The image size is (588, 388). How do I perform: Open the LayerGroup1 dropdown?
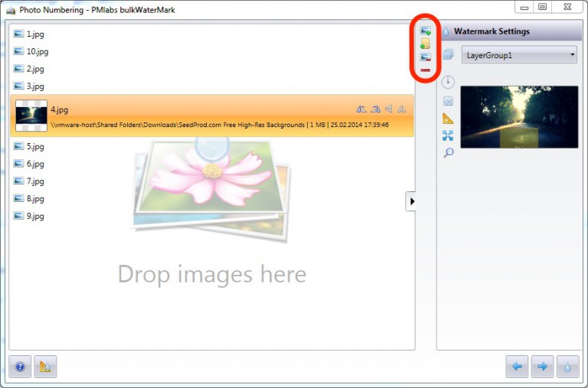pos(519,55)
